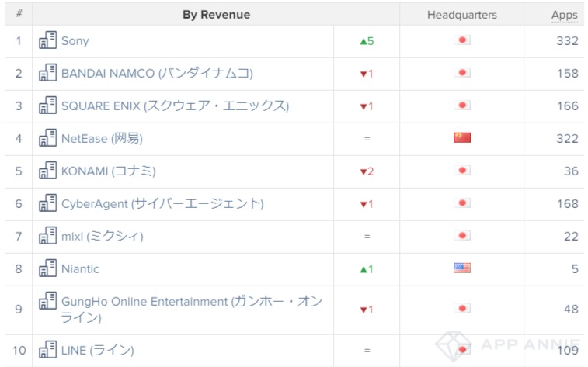The height and width of the screenshot is (367, 588).
Task: Open the Sony publisher link
Action: 75,40
